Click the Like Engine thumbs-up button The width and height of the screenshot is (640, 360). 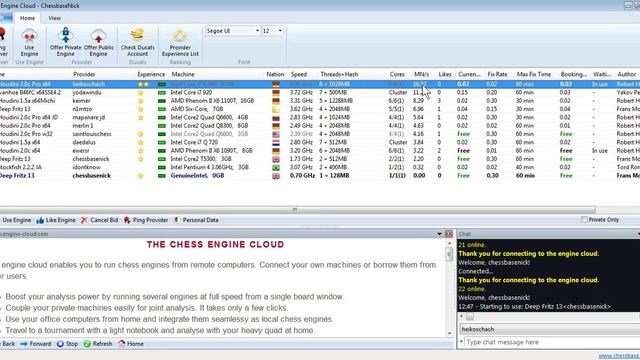(56, 220)
